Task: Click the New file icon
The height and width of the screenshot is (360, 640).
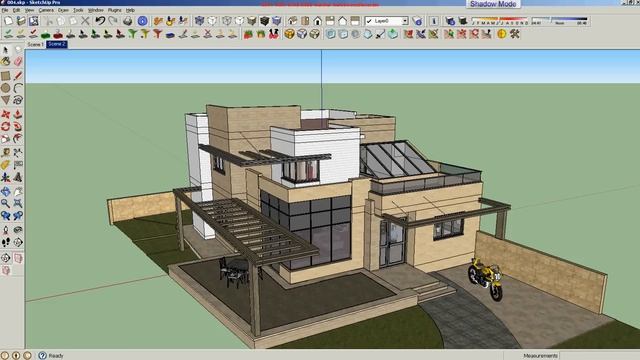Action: tap(9, 20)
